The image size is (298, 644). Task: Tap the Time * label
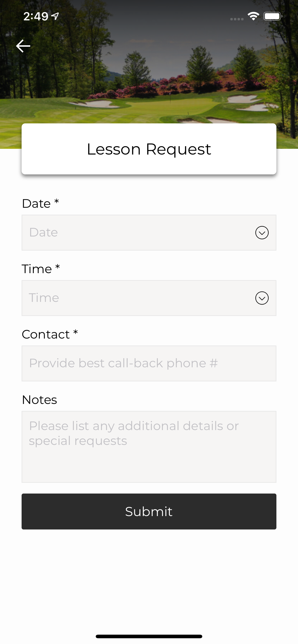click(x=41, y=269)
